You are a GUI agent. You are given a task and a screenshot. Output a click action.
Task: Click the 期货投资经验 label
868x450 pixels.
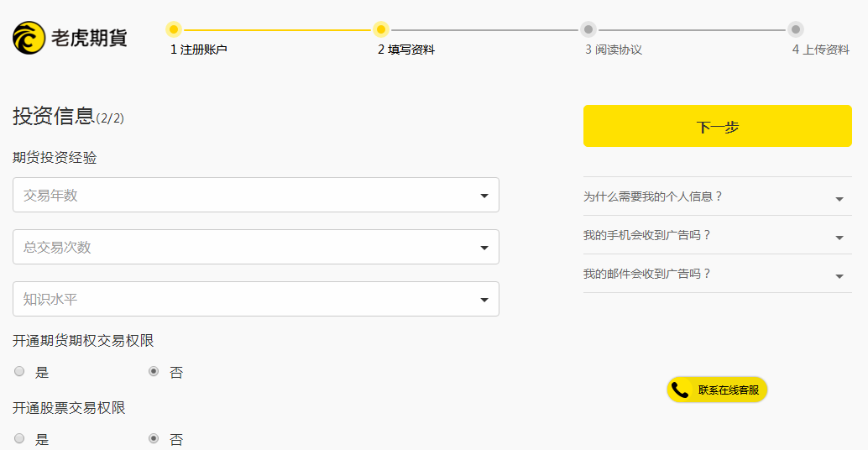click(55, 158)
